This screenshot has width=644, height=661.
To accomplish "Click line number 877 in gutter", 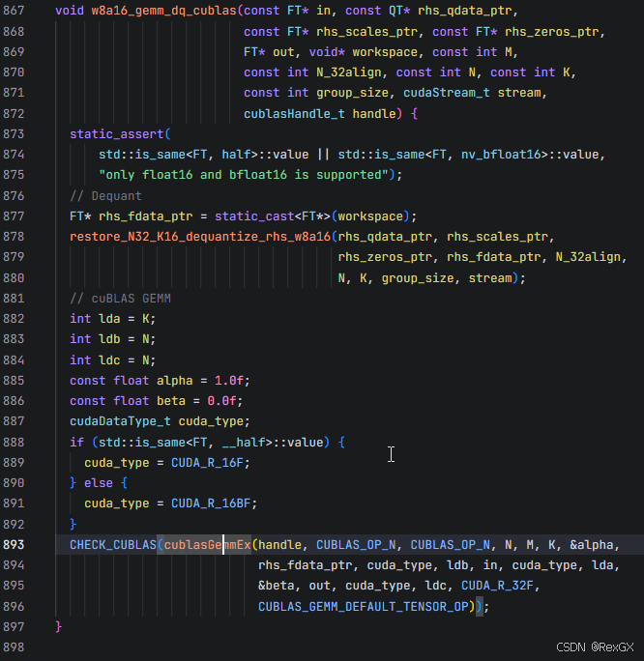I will point(14,216).
